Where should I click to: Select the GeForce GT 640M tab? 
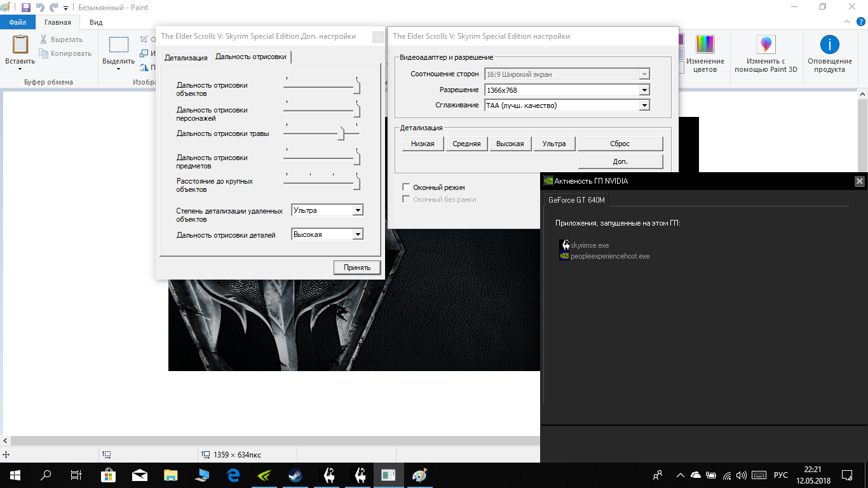coord(576,200)
